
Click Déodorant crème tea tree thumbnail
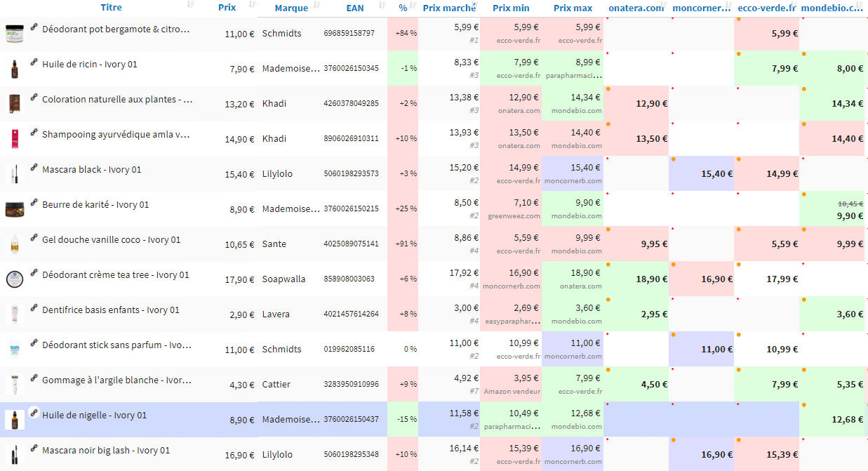coord(15,279)
